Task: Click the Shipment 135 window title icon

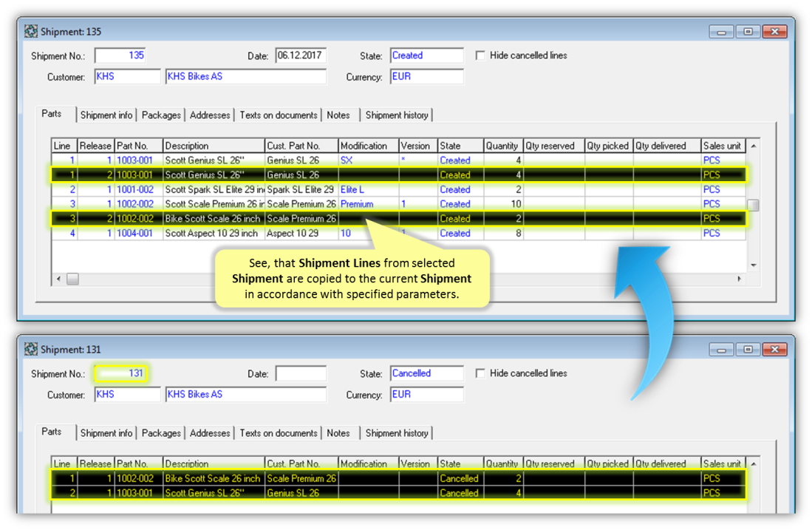Action: [31, 32]
